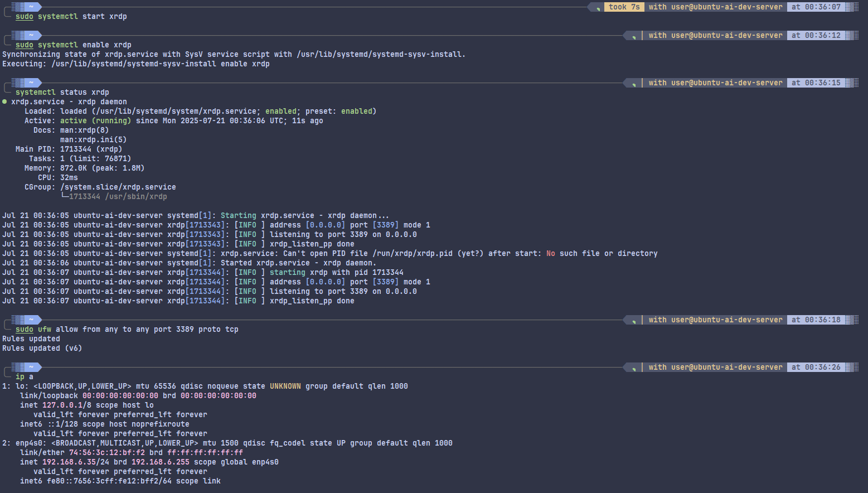The image size is (868, 493).
Task: Click the 'took 7s' duration badge
Action: point(624,7)
